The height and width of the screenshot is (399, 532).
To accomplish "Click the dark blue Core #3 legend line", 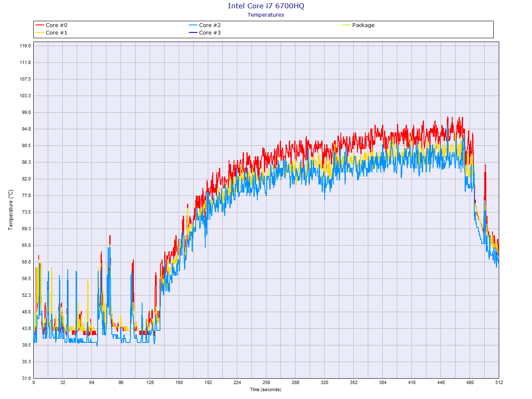I will coord(193,33).
